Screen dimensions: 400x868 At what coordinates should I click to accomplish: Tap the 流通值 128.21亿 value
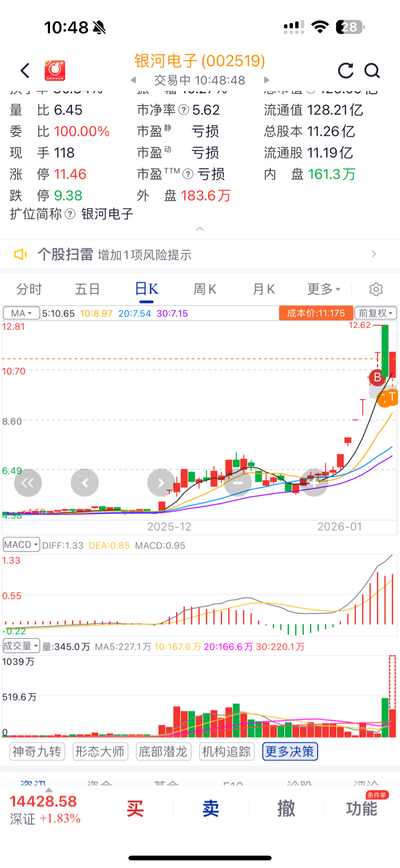(x=335, y=110)
